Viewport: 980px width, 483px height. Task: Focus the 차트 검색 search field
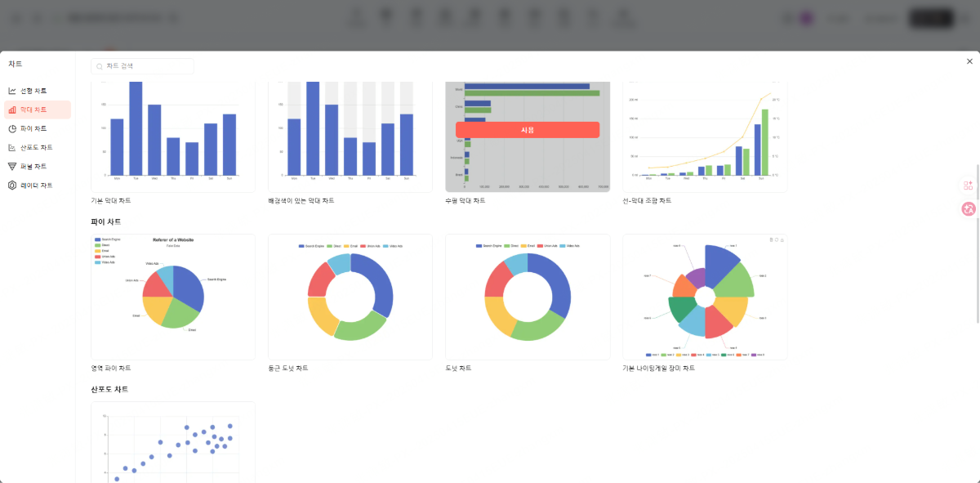pos(147,66)
